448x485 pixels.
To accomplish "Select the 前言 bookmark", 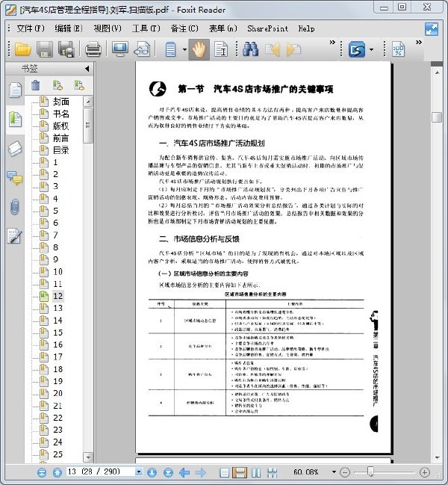I will point(61,138).
